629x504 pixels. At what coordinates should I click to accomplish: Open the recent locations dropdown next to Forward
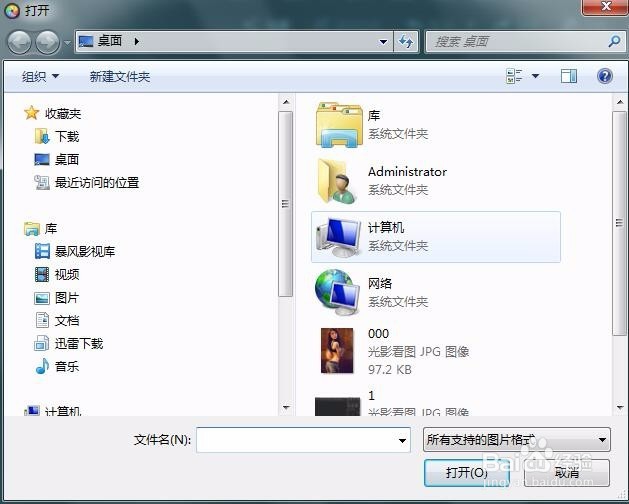tap(67, 42)
